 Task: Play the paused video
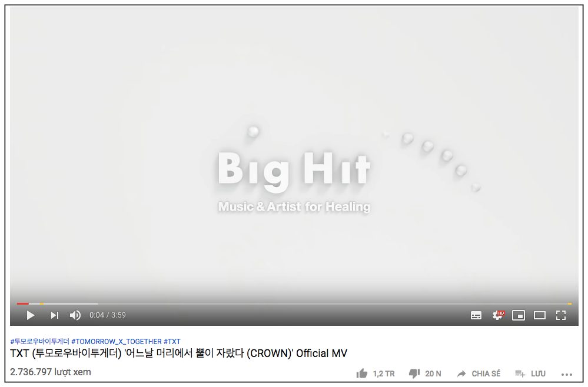[31, 315]
